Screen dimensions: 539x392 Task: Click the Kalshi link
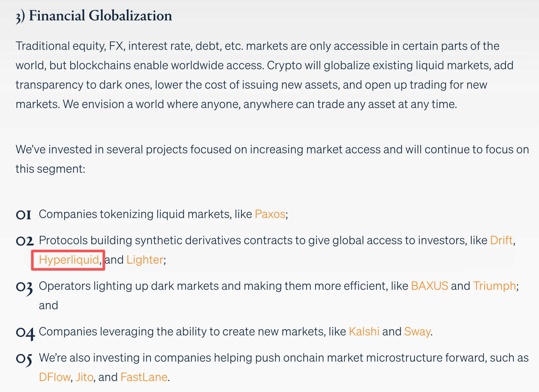click(x=364, y=332)
